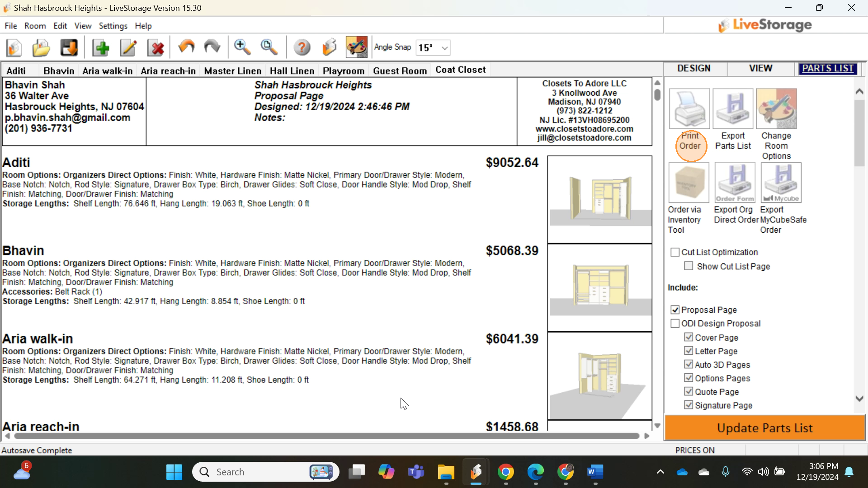Click the red X delete room icon

pos(156,47)
